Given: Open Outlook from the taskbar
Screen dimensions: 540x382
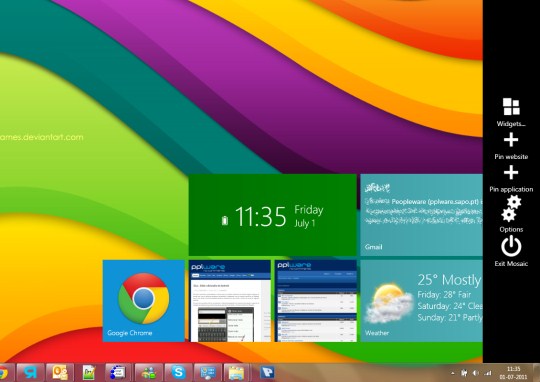Looking at the screenshot, I should 60,373.
